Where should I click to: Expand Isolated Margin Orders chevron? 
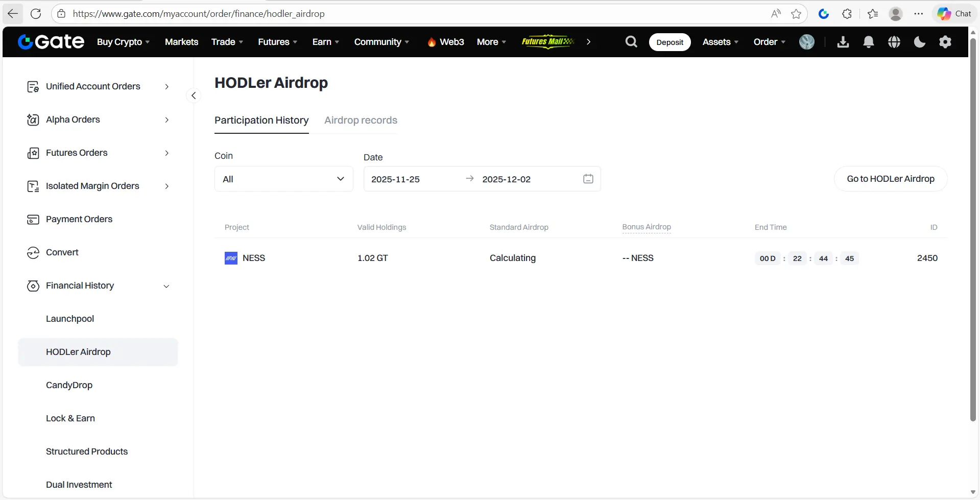(166, 186)
